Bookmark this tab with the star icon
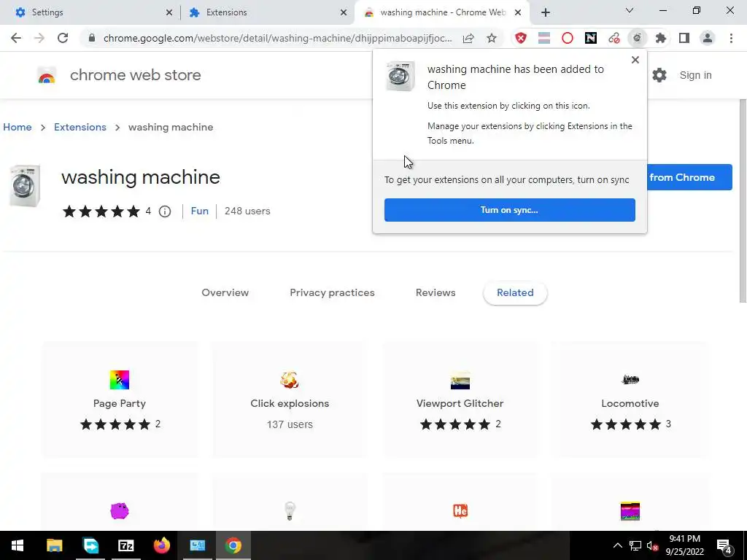 click(492, 38)
